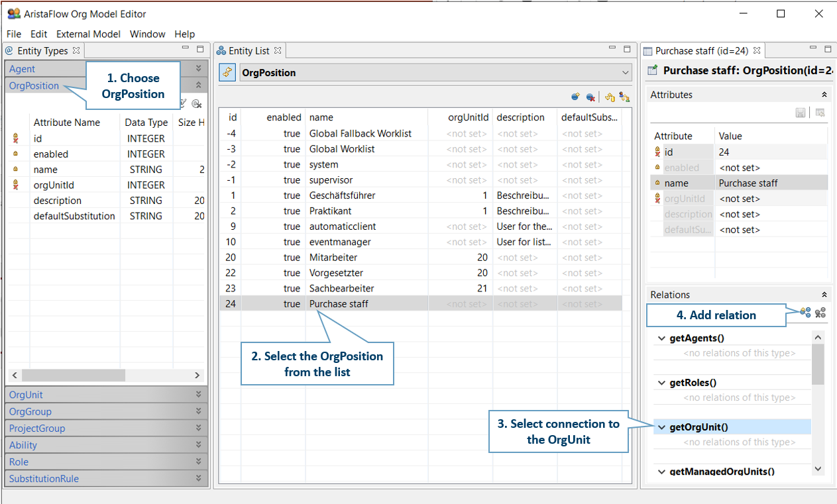Click the Data Type column header
The width and height of the screenshot is (837, 504).
tap(146, 122)
